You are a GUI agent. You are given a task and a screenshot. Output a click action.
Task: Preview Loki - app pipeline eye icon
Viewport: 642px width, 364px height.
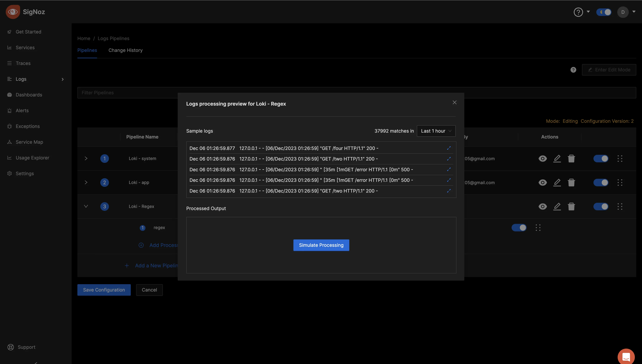point(542,183)
